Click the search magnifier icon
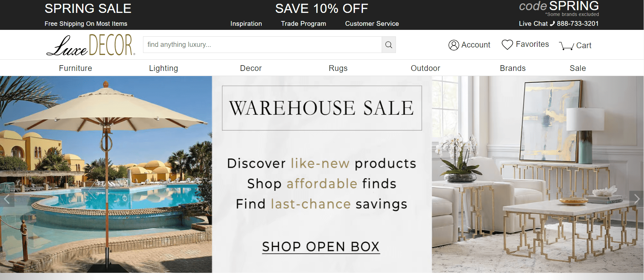Image resolution: width=644 pixels, height=280 pixels. point(389,45)
